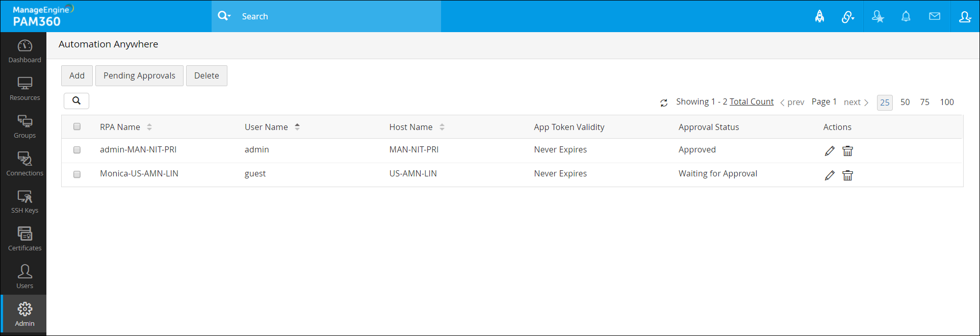Edit the admin-MAN-NIT-PRI entry with pencil icon

point(830,151)
